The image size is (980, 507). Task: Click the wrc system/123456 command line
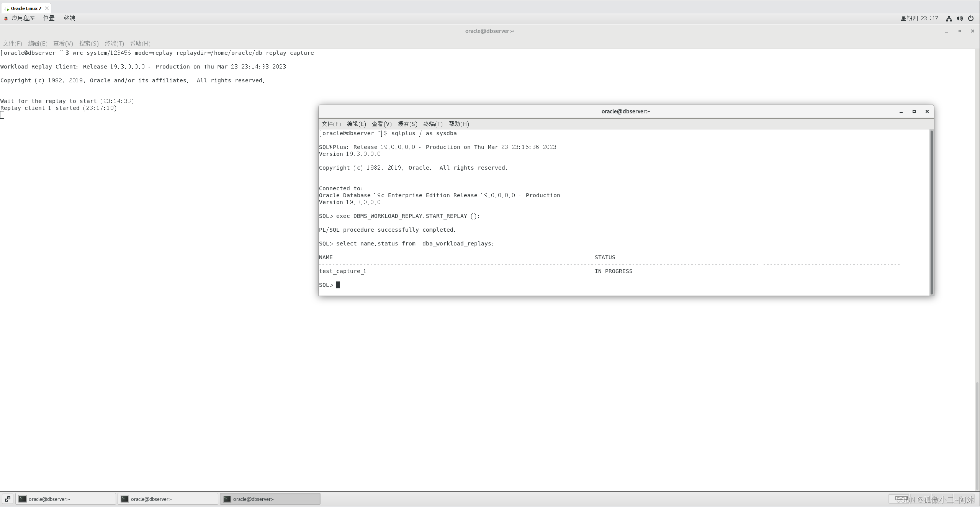click(x=157, y=53)
